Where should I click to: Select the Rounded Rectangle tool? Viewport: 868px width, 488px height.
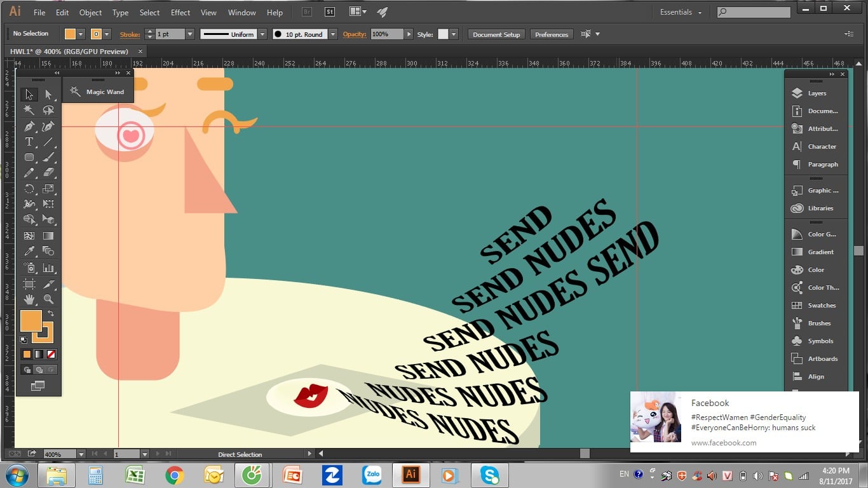click(x=29, y=157)
